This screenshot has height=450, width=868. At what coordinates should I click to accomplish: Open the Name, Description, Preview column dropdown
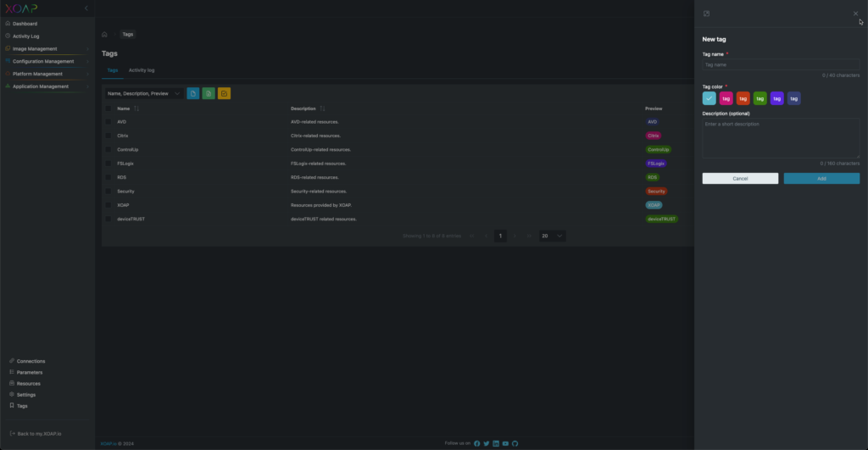click(x=144, y=93)
